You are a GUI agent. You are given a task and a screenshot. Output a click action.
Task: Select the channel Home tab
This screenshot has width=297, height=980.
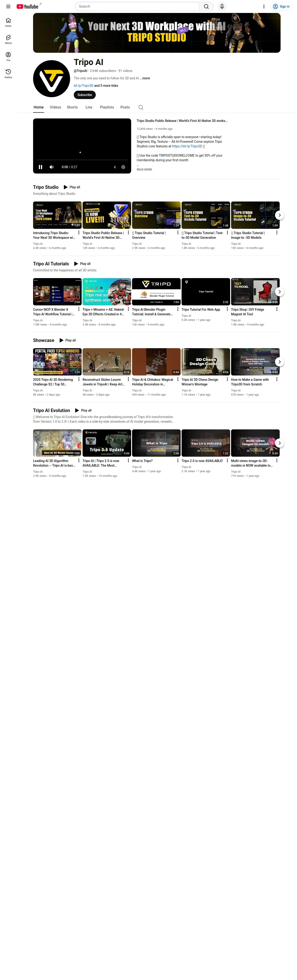(38, 107)
